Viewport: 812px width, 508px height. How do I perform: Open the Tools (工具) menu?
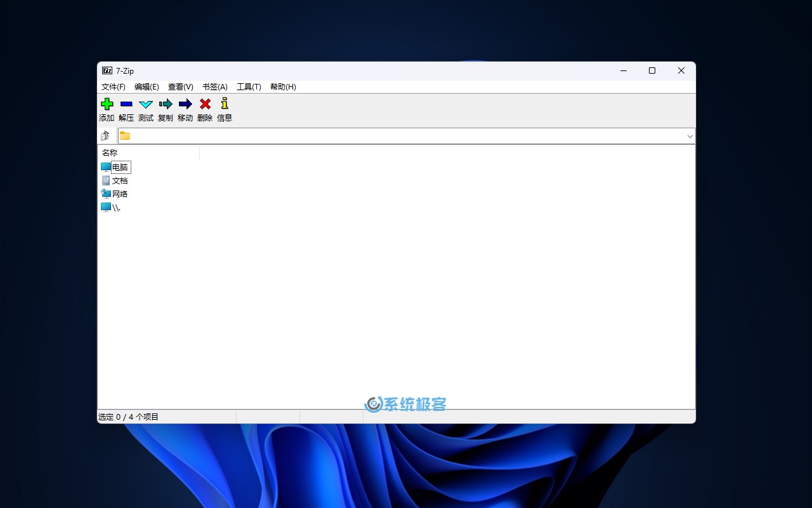coord(249,87)
